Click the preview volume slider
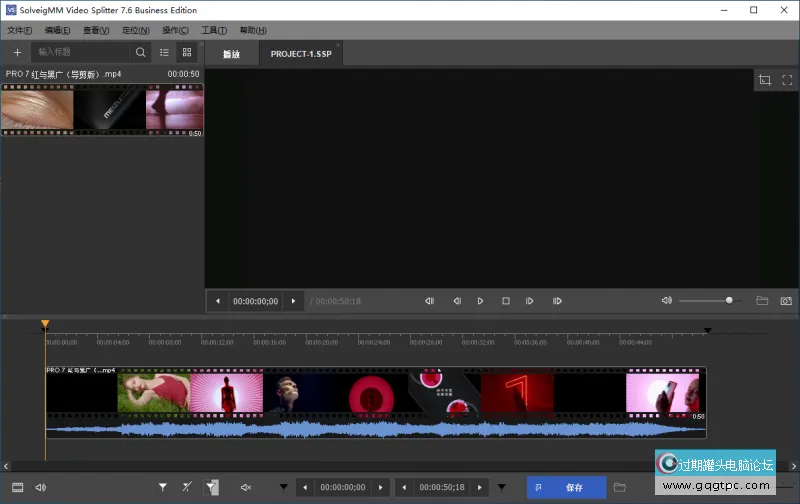 click(x=706, y=300)
